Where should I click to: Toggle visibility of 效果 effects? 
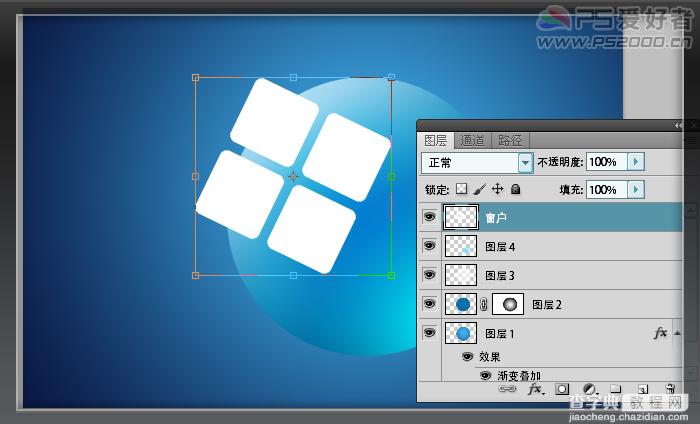467,357
